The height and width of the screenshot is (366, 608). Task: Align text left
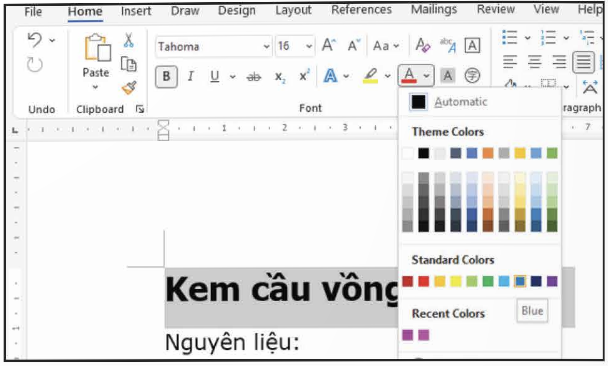tap(510, 62)
